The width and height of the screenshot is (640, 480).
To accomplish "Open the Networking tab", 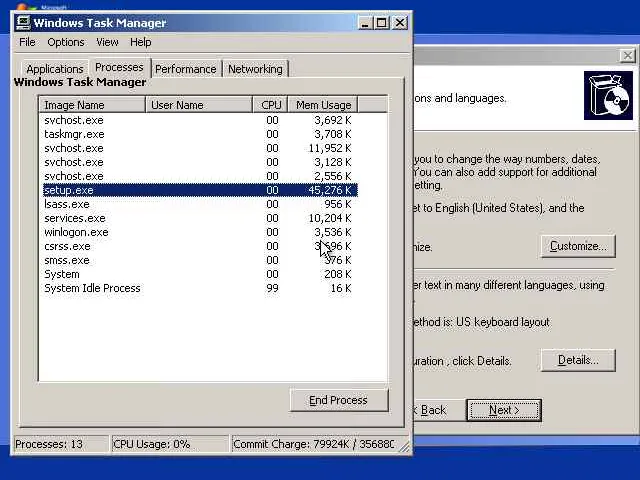I will [255, 69].
